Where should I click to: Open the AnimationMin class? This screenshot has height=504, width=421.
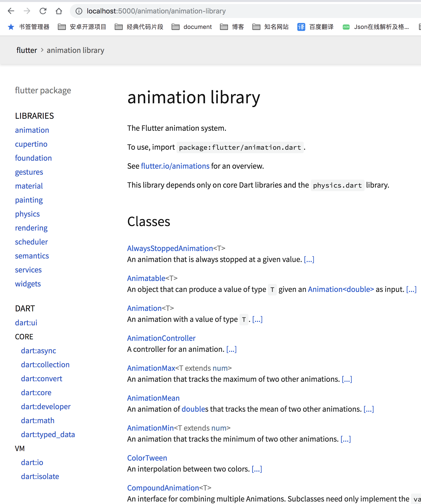click(150, 428)
